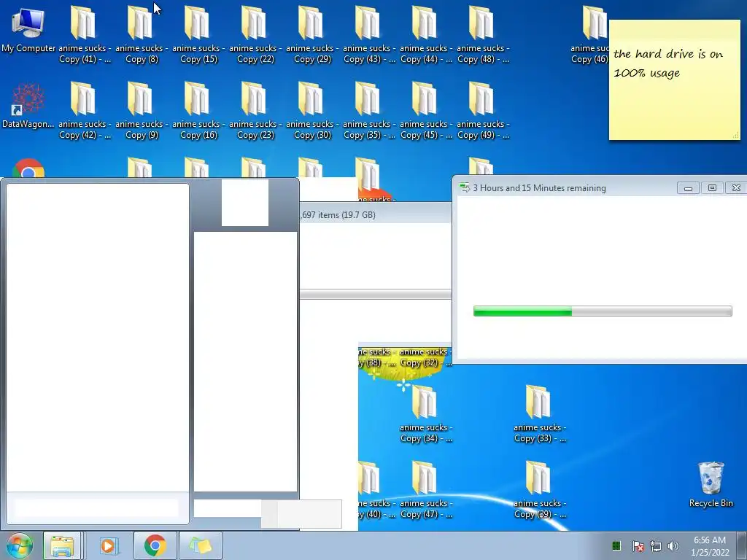Viewport: 747px width, 560px height.
Task: Select folder anime sucks - Copy (35)
Action: tap(368, 111)
